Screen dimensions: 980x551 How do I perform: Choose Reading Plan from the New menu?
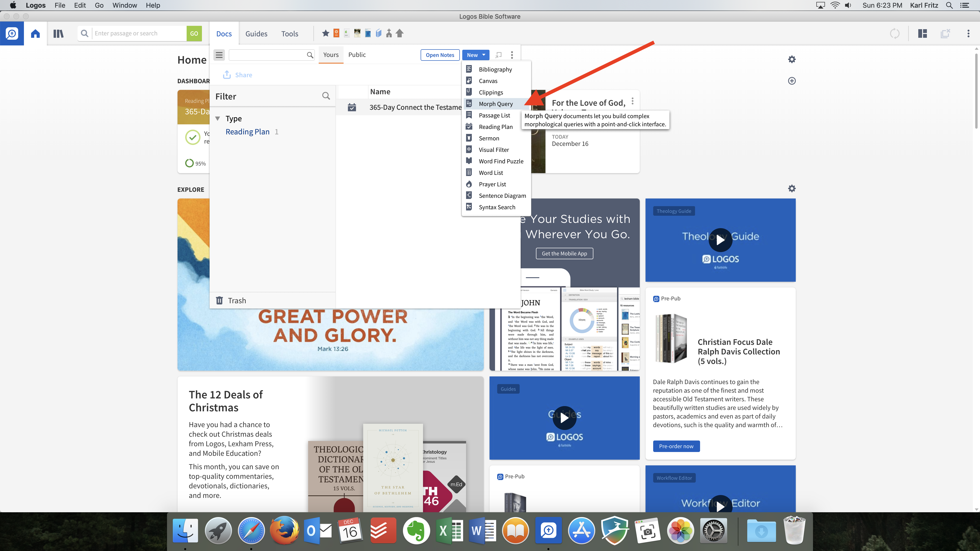point(496,127)
